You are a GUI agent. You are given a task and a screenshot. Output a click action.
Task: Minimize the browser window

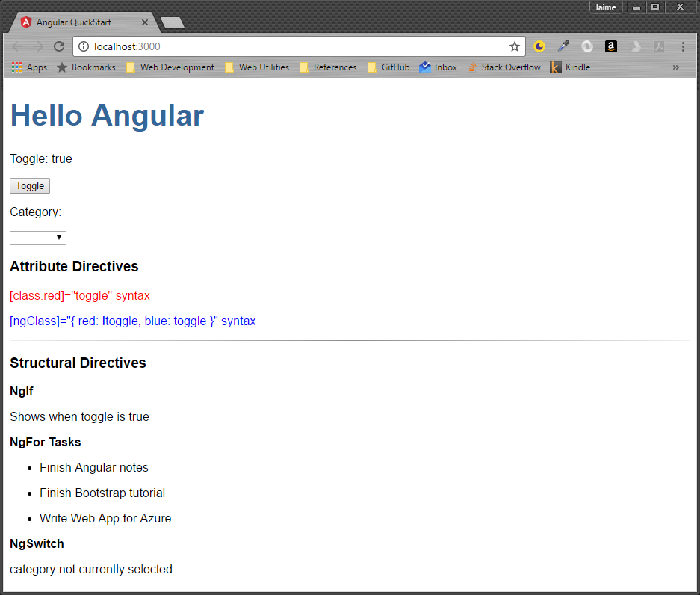(636, 7)
